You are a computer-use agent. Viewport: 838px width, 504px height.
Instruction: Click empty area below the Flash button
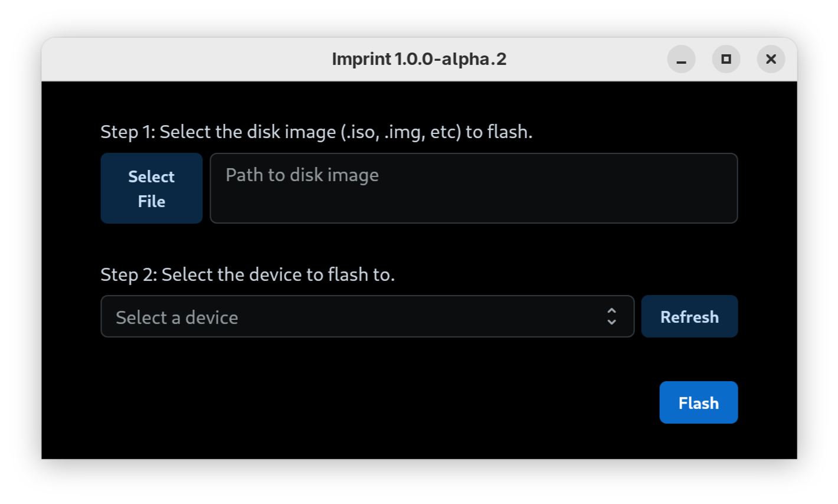click(699, 460)
